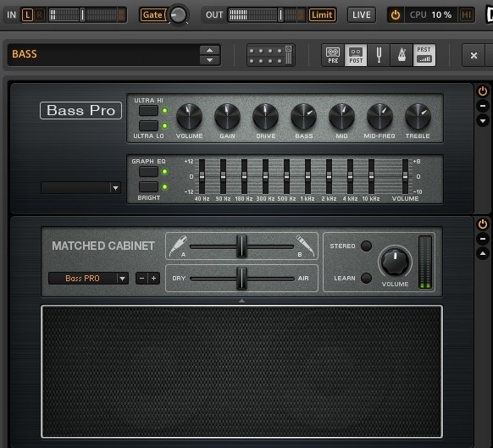Show the PRE tape deck
This screenshot has width=493, height=448.
click(333, 55)
